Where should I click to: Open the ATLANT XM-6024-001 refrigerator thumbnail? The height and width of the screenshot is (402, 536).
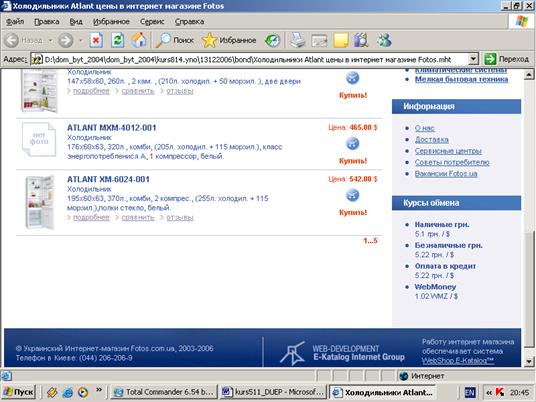[x=40, y=202]
